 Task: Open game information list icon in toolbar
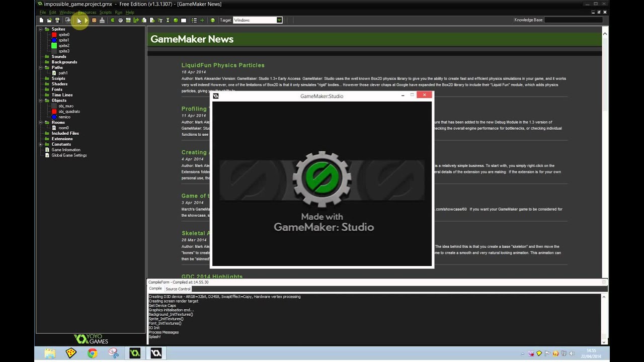click(194, 20)
